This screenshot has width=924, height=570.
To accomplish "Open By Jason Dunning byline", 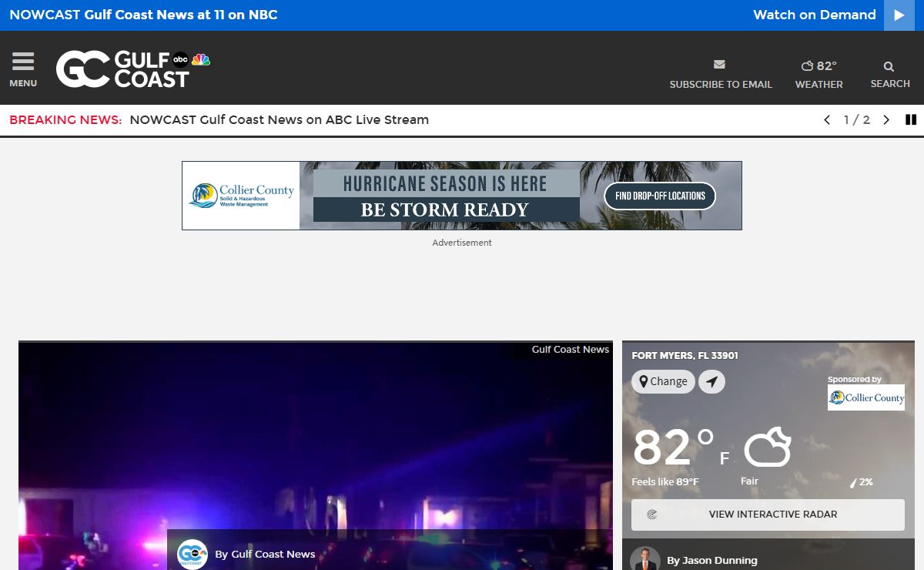I will point(712,561).
